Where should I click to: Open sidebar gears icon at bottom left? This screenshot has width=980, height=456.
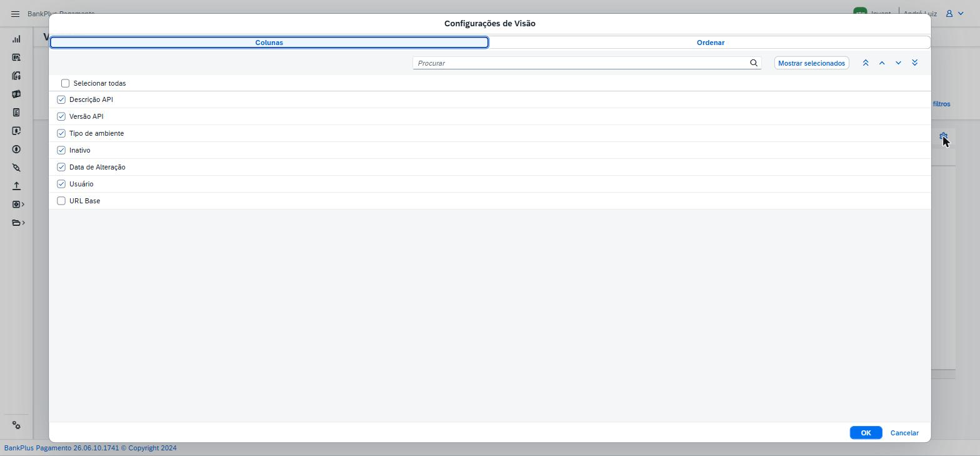coord(16,425)
